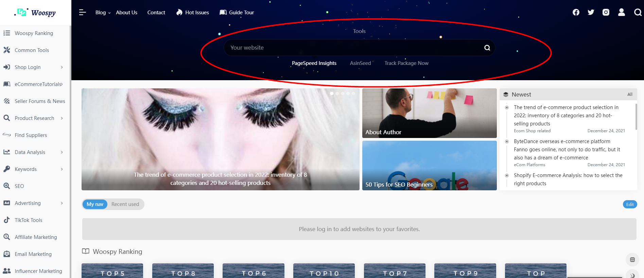Expand the Product Research submenu chevron
The image size is (644, 278).
(x=62, y=118)
